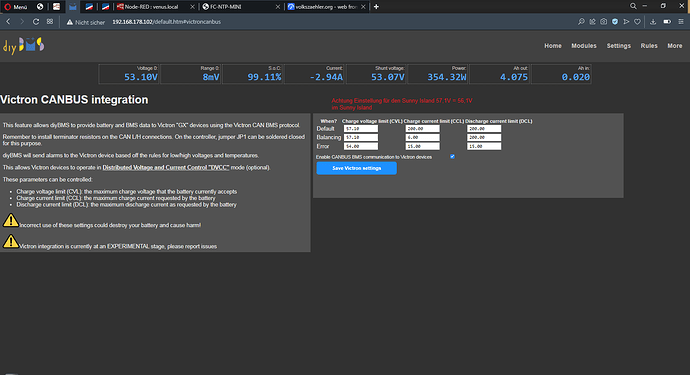Open the downloads panel icon

(x=653, y=22)
